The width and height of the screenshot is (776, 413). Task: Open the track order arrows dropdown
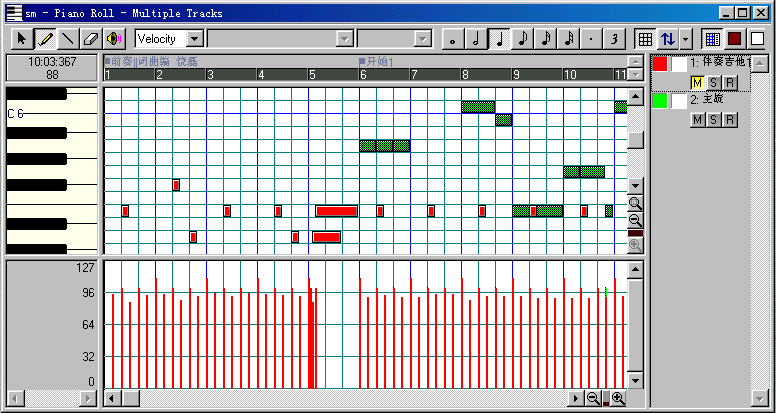click(685, 39)
